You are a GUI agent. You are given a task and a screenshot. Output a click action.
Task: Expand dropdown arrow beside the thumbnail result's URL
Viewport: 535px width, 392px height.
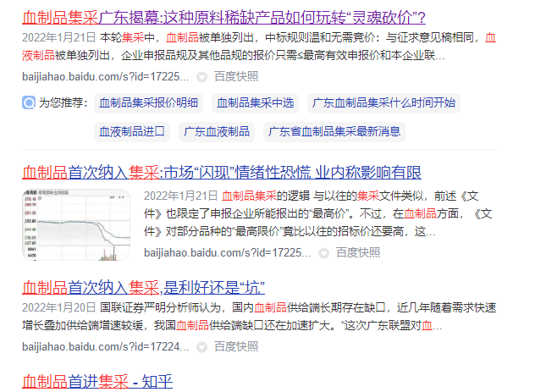[x=324, y=253]
